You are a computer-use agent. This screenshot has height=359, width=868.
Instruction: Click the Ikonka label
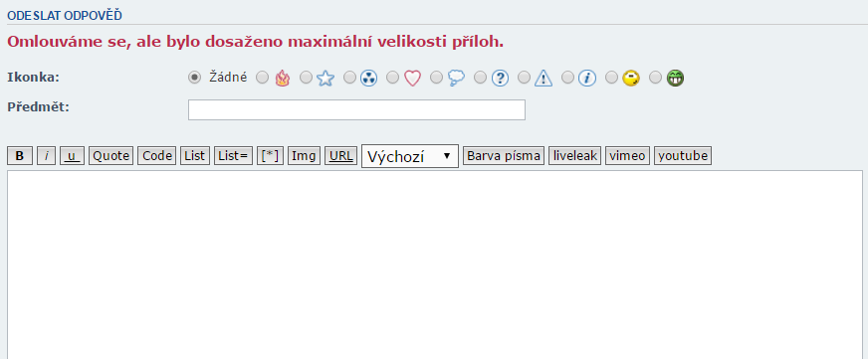[33, 77]
